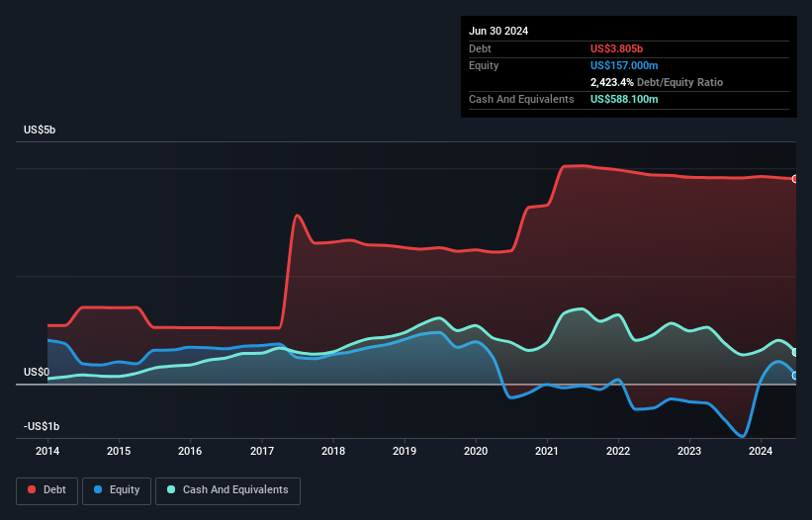Select the teal Cash endpoint marker
This screenshot has height=520, width=812.
click(x=795, y=352)
